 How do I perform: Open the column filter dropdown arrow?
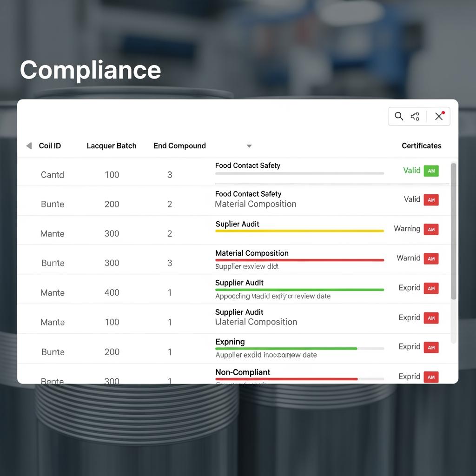pos(249,146)
